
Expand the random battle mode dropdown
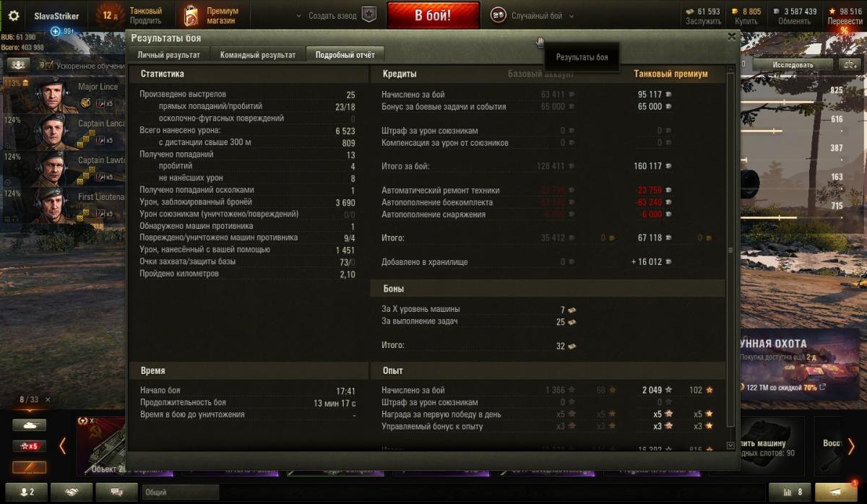pyautogui.click(x=571, y=16)
